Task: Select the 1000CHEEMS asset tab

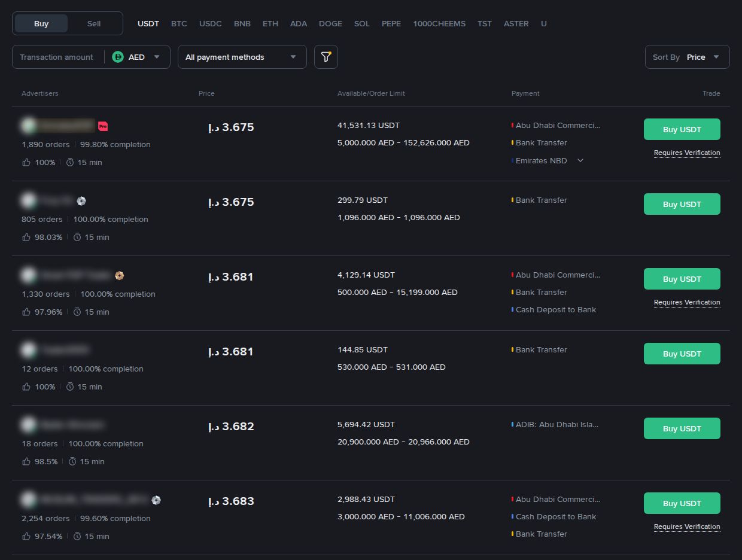Action: [x=439, y=23]
